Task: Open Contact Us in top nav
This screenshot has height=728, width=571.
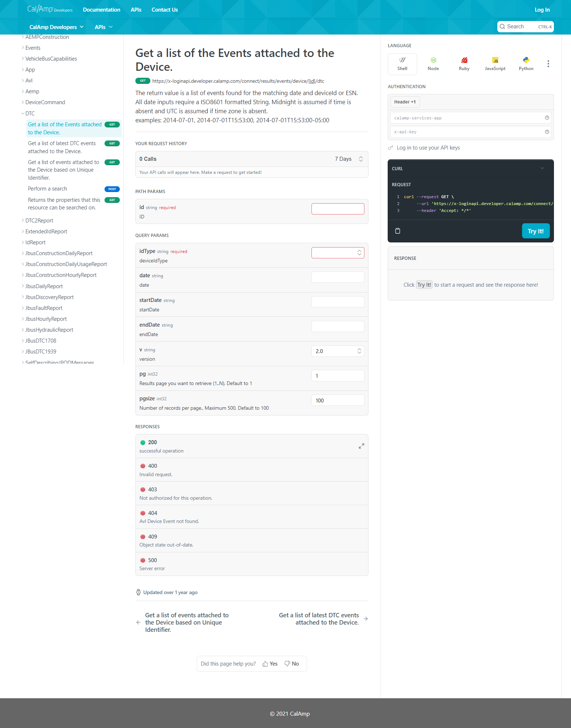Action: (164, 10)
